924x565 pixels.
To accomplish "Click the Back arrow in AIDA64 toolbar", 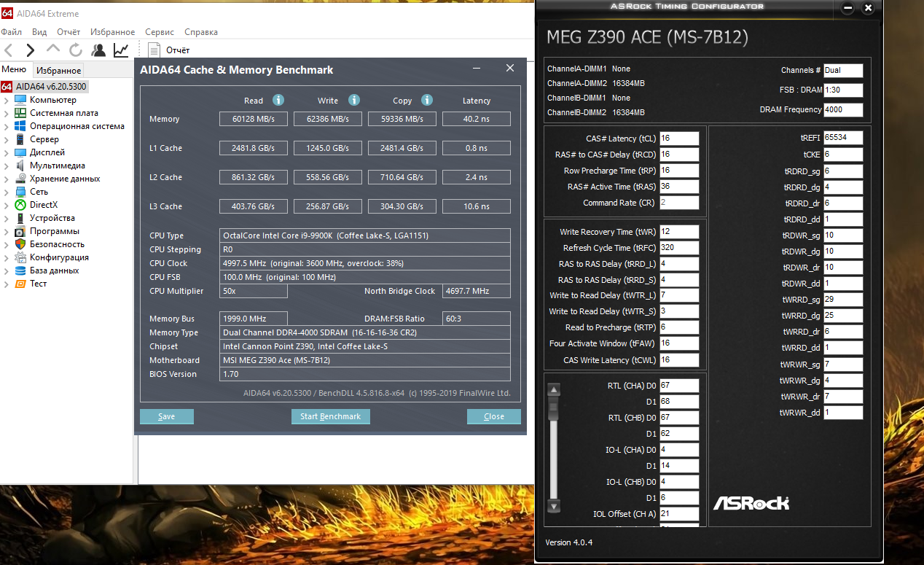I will coord(9,50).
